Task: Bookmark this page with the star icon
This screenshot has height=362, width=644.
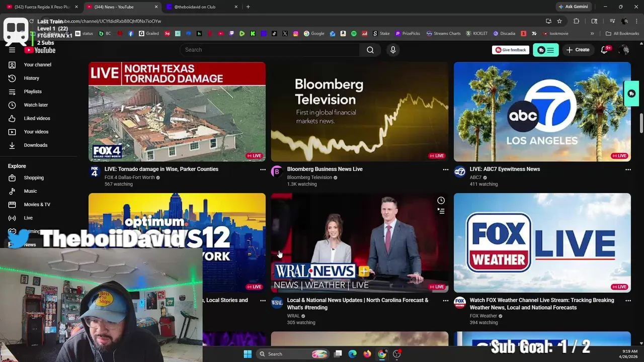Action: coord(559,21)
